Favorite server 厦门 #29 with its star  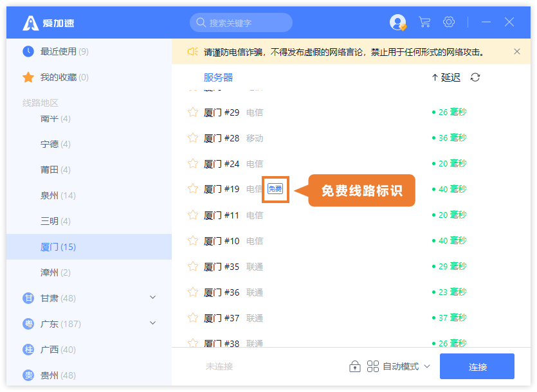pos(193,112)
